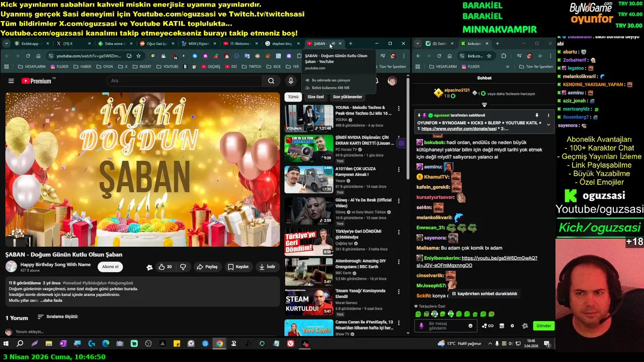Expand the pinned message chevron
Screen dimensions: 644x362
548,125
